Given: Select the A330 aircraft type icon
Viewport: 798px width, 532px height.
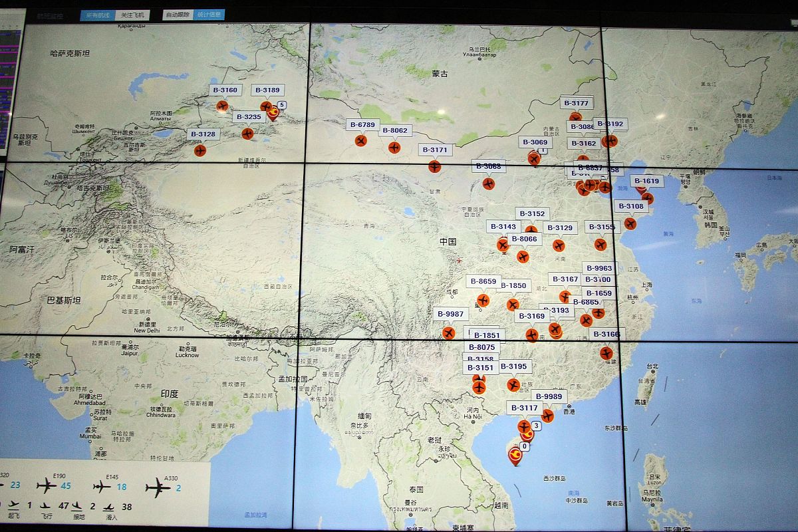Looking at the screenshot, I should point(158,487).
